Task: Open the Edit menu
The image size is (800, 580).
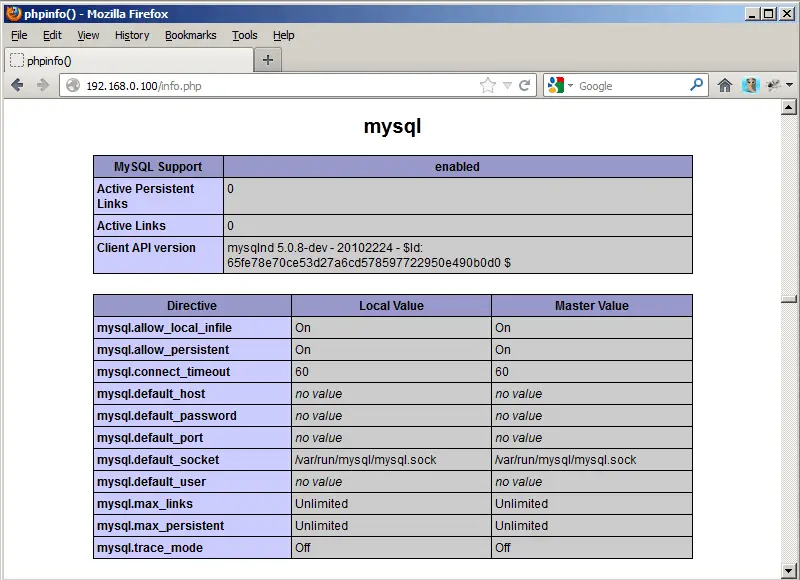Action: click(x=52, y=35)
